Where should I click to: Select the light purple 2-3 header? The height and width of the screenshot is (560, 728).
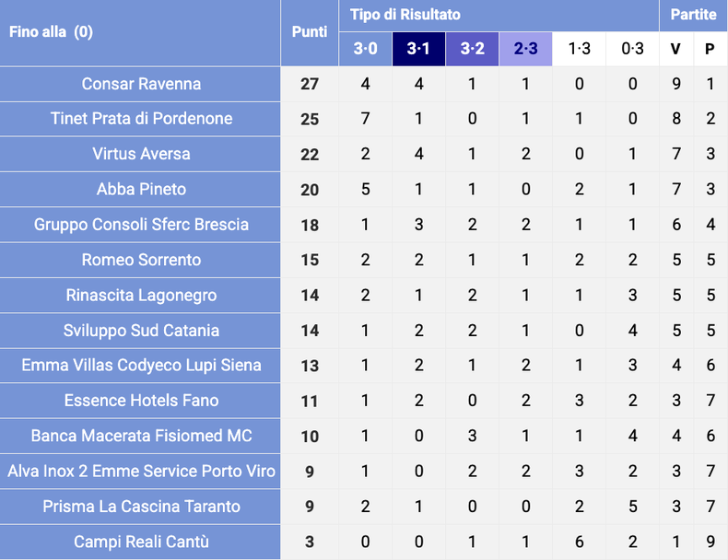pos(525,49)
